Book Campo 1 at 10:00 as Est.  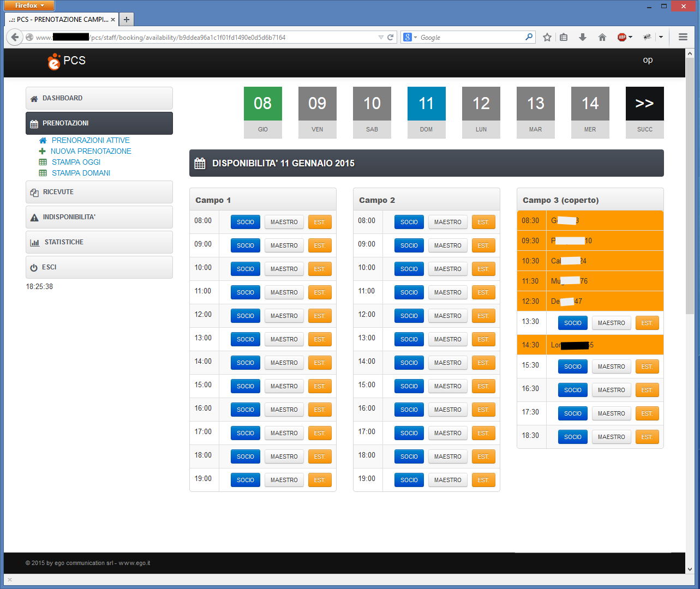(320, 269)
